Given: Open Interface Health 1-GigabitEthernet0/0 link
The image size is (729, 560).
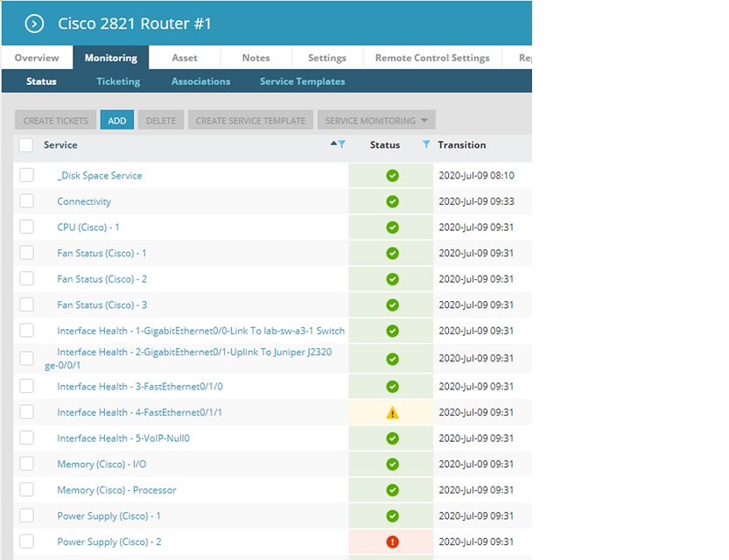Looking at the screenshot, I should 201,331.
